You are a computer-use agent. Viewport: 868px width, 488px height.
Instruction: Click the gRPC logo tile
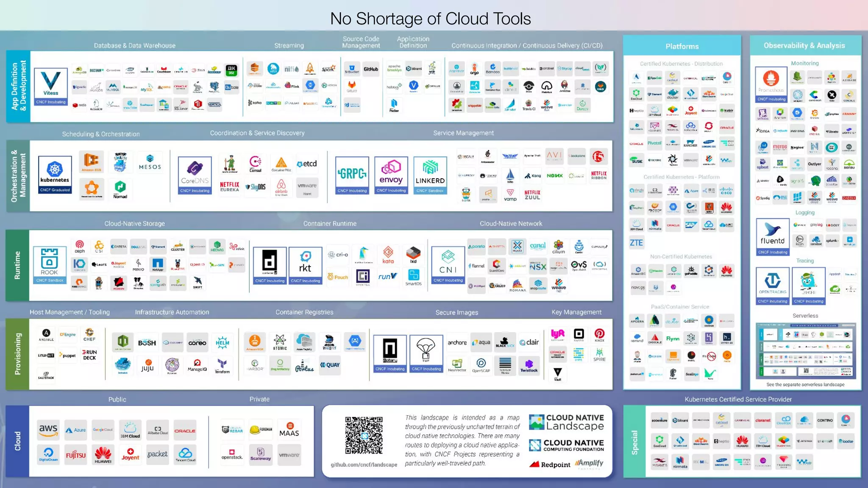(x=352, y=175)
